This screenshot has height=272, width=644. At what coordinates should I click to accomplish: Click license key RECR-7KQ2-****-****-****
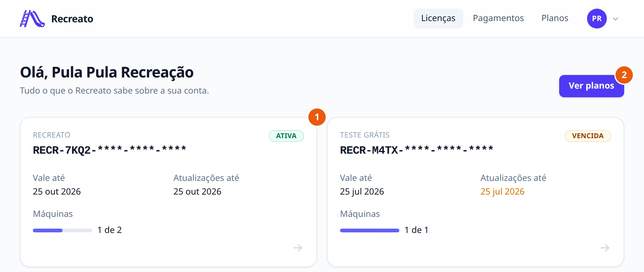[110, 150]
